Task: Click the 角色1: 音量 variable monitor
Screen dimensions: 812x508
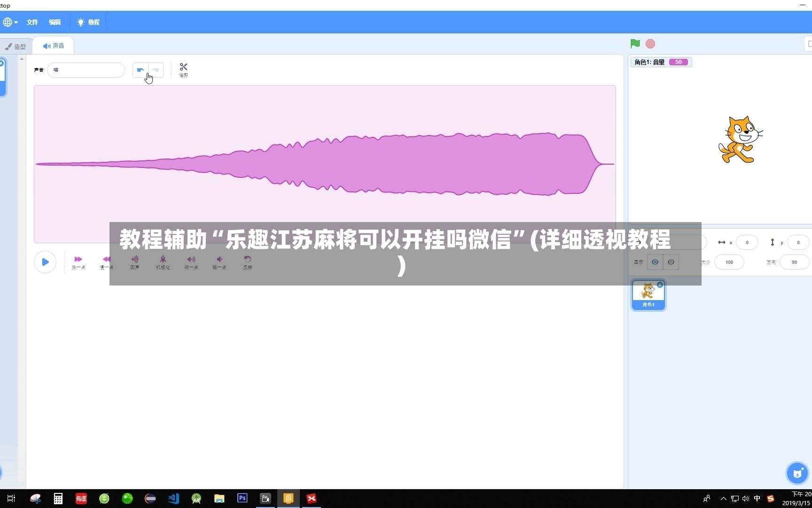Action: tap(661, 62)
